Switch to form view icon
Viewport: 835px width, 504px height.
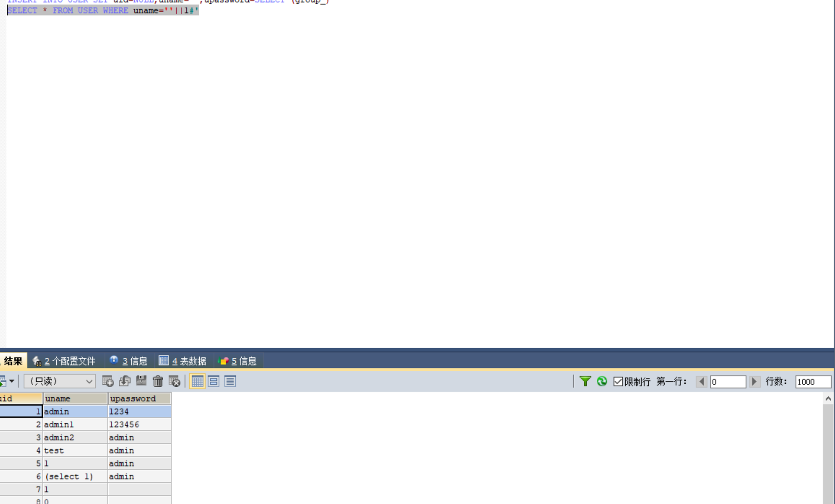[x=214, y=381]
